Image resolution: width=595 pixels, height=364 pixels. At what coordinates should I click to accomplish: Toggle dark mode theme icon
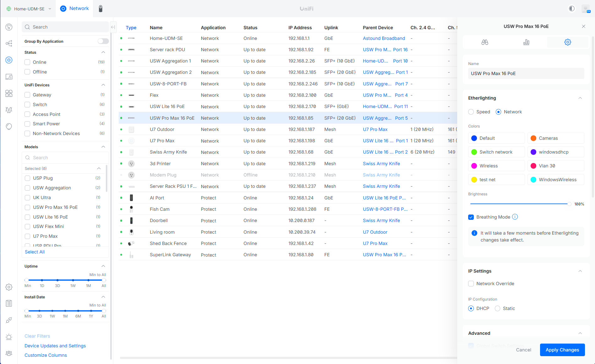point(572,8)
